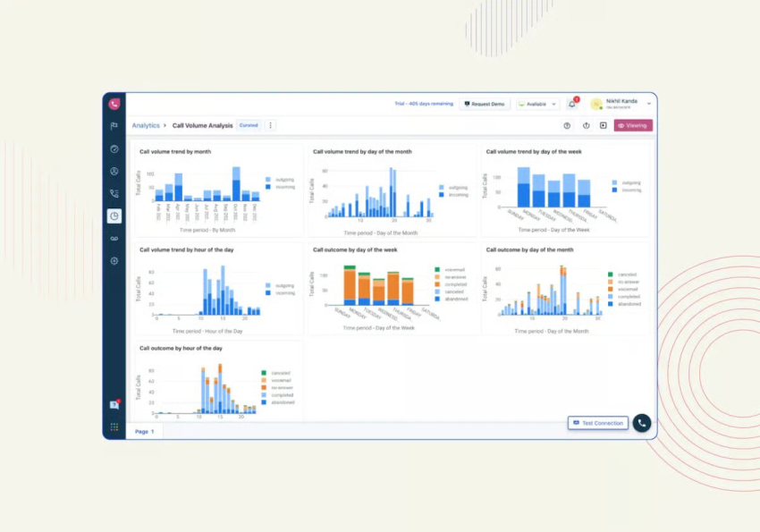This screenshot has width=760, height=532.
Task: Open the dashboard gauge icon in sidebar
Action: 114,148
